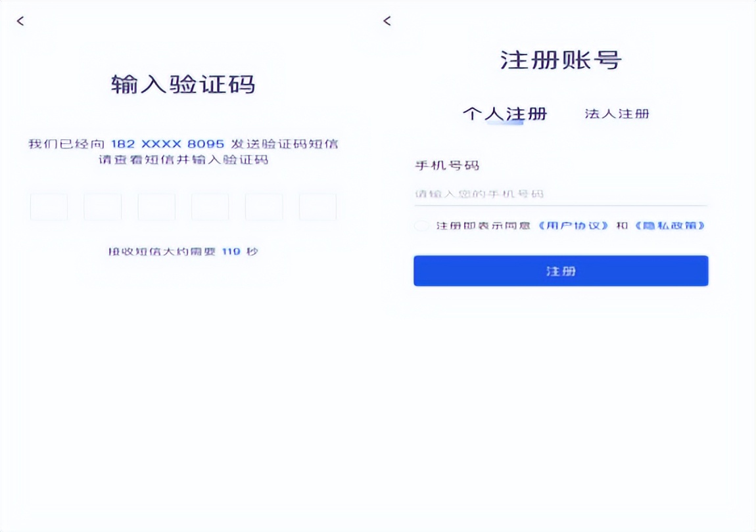Open the 《隐私政策》 link
The image size is (756, 532).
[x=670, y=226]
